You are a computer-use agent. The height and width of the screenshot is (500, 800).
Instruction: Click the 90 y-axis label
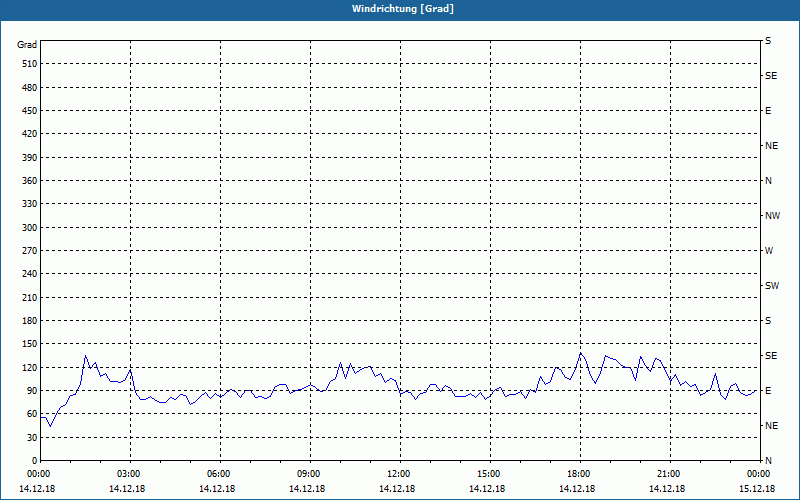[x=32, y=391]
